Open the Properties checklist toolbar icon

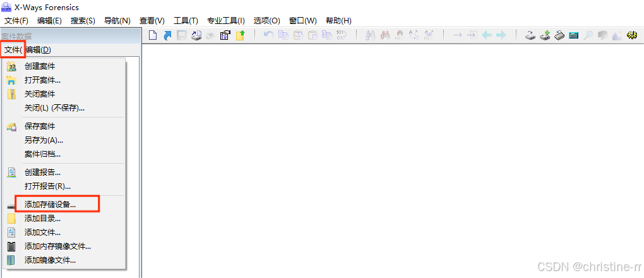[x=225, y=35]
